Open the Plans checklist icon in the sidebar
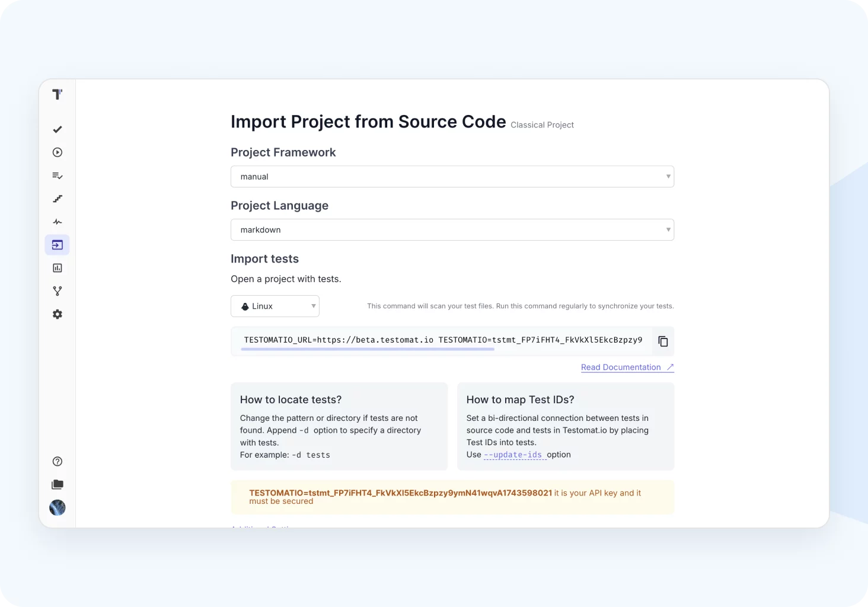 [58, 175]
